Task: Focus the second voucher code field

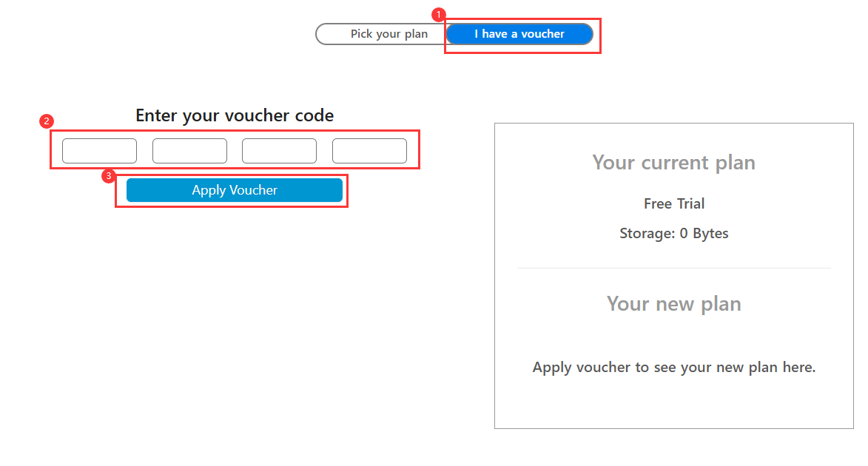Action: 189,151
